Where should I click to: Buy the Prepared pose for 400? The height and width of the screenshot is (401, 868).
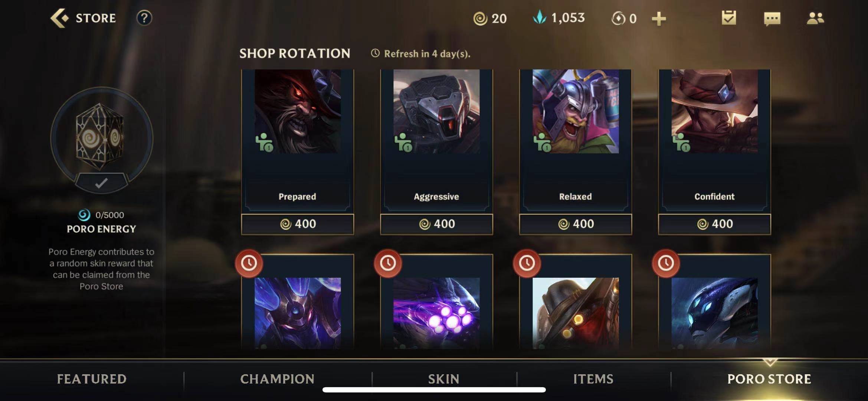point(297,224)
